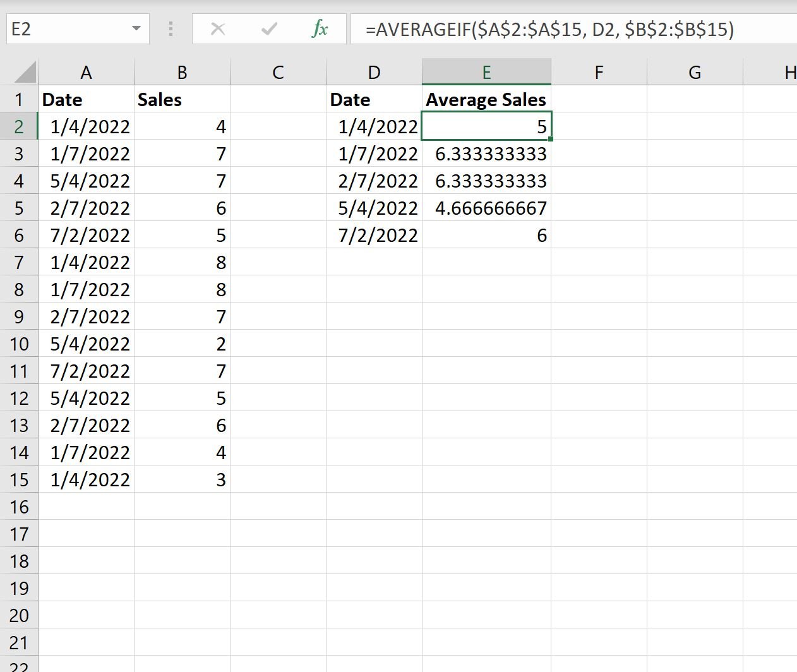Select cell B5 with sales value 6
This screenshot has width=797, height=672.
point(182,208)
